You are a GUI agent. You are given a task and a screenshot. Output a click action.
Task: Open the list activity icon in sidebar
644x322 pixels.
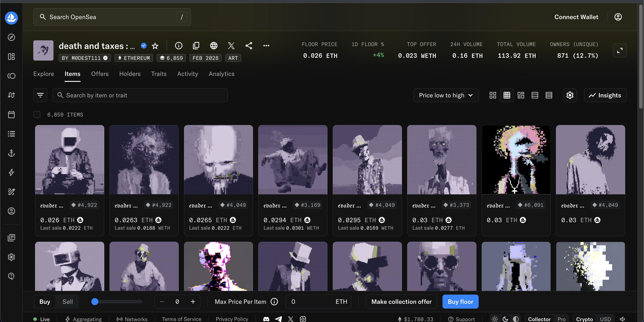click(x=11, y=134)
